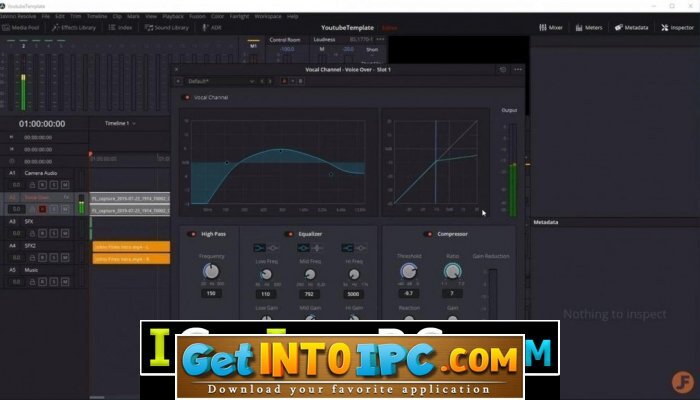This screenshot has width=700, height=400.
Task: Toggle the Inspector panel
Action: 677,27
